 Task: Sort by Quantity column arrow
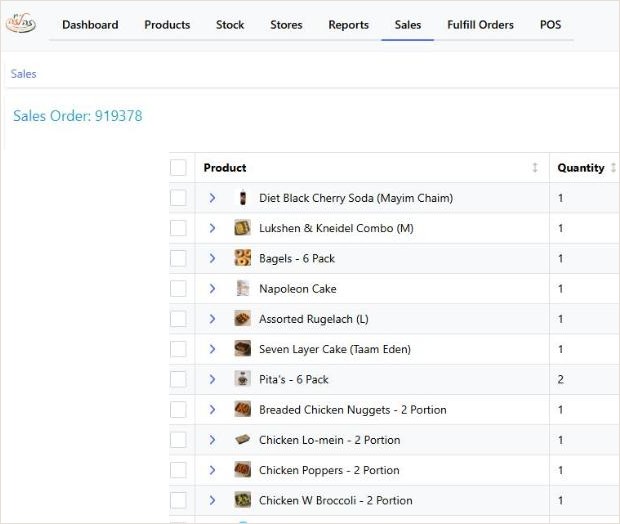[613, 168]
